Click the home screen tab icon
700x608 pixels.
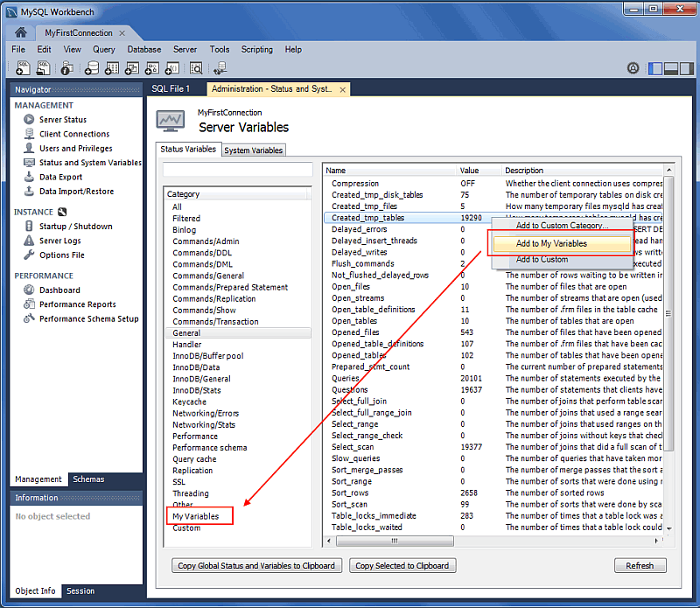pyautogui.click(x=21, y=32)
